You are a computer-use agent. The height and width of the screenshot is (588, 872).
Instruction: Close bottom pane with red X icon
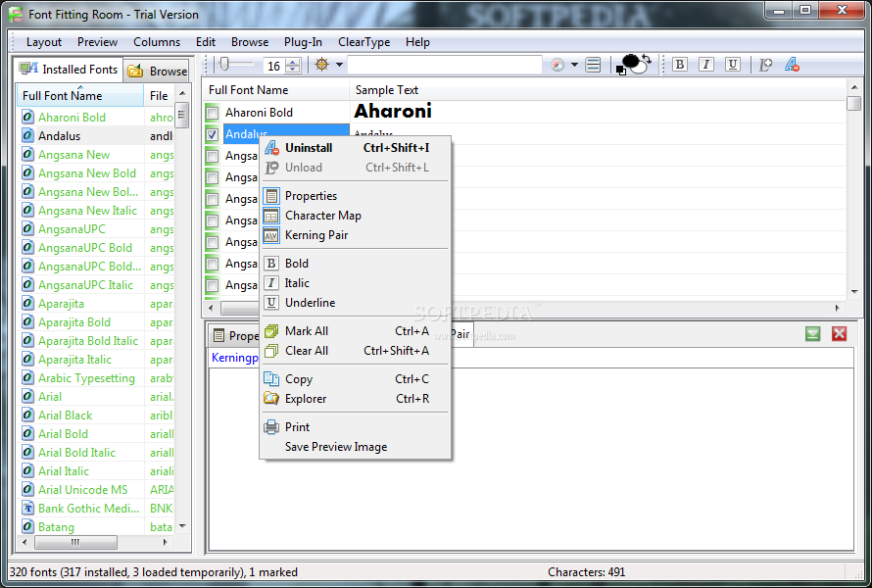coord(840,334)
